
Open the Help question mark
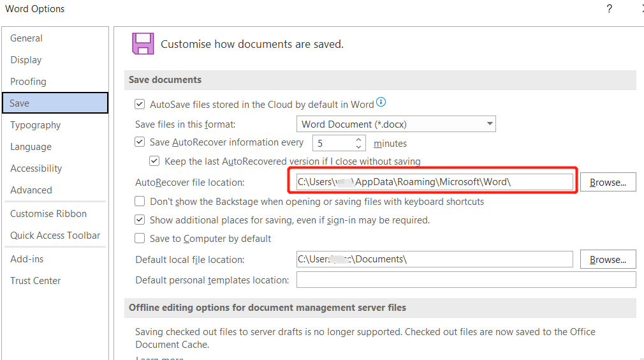pos(610,9)
